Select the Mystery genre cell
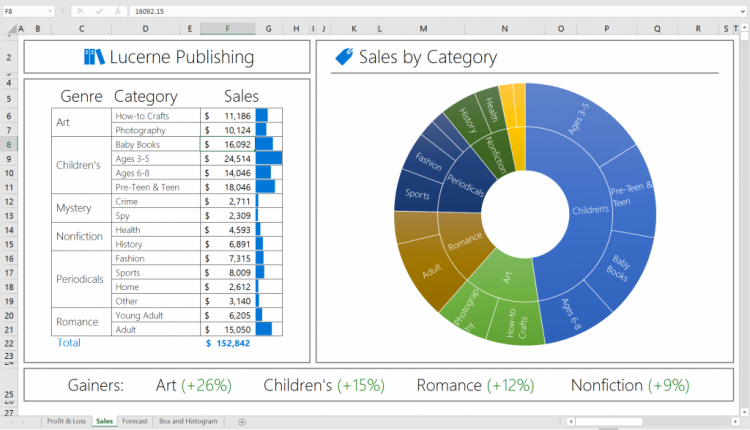The image size is (750, 430). click(x=81, y=208)
